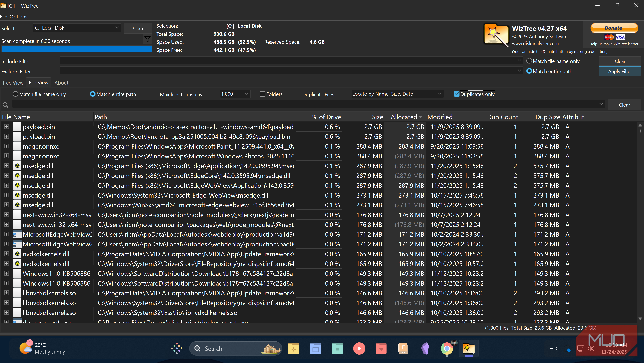The width and height of the screenshot is (644, 363).
Task: Click the funnel filter icon beside the scan status
Action: (x=147, y=39)
